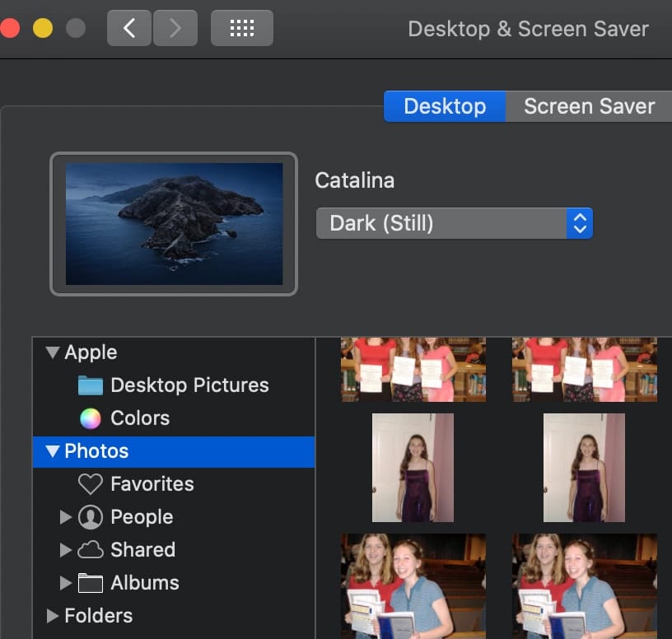This screenshot has width=672, height=639.
Task: Click the Albums folder icon
Action: tap(91, 583)
